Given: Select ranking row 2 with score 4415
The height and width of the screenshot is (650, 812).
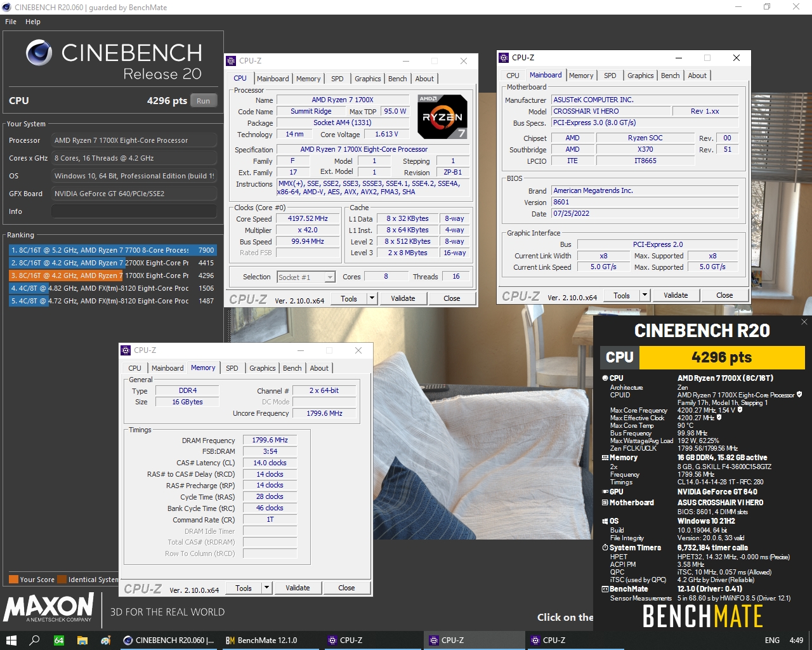Looking at the screenshot, I should (x=112, y=263).
